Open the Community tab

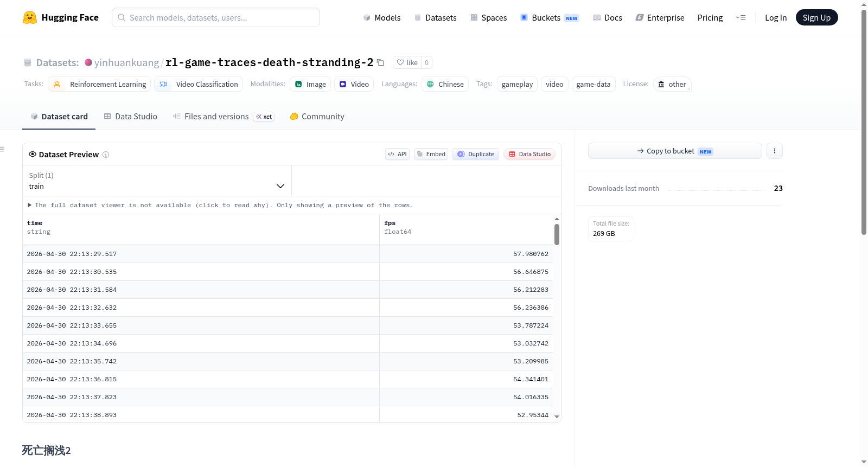click(x=317, y=117)
